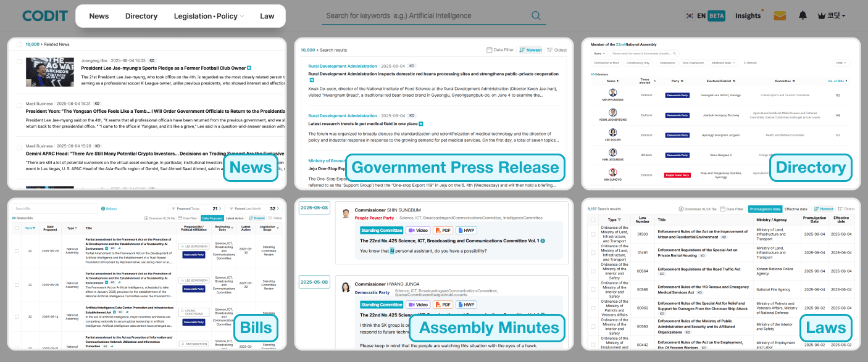Select the checkbox for law number 01500
The image size is (868, 362).
click(x=593, y=234)
